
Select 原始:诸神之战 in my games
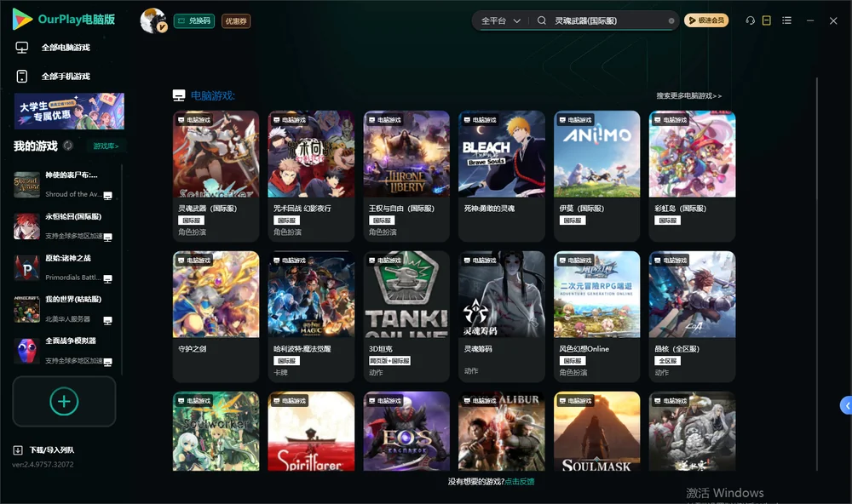coord(63,267)
